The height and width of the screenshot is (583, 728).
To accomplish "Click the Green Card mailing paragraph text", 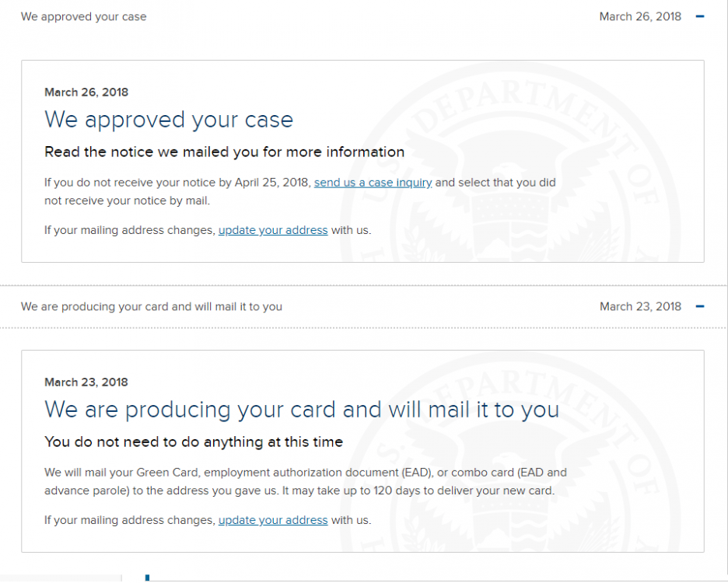I will [306, 481].
